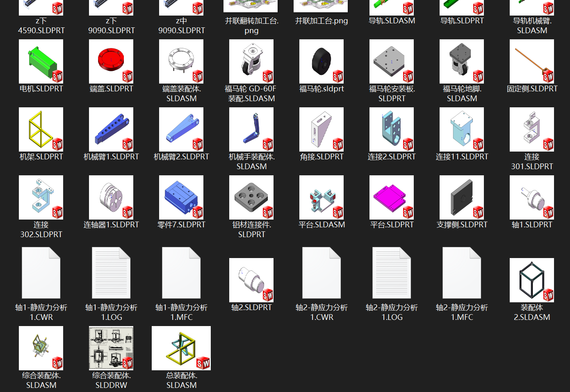Screen dimensions: 570x392
Task: Select the 福马轮安装板.SLDPRT plate icon
Action: (x=392, y=61)
